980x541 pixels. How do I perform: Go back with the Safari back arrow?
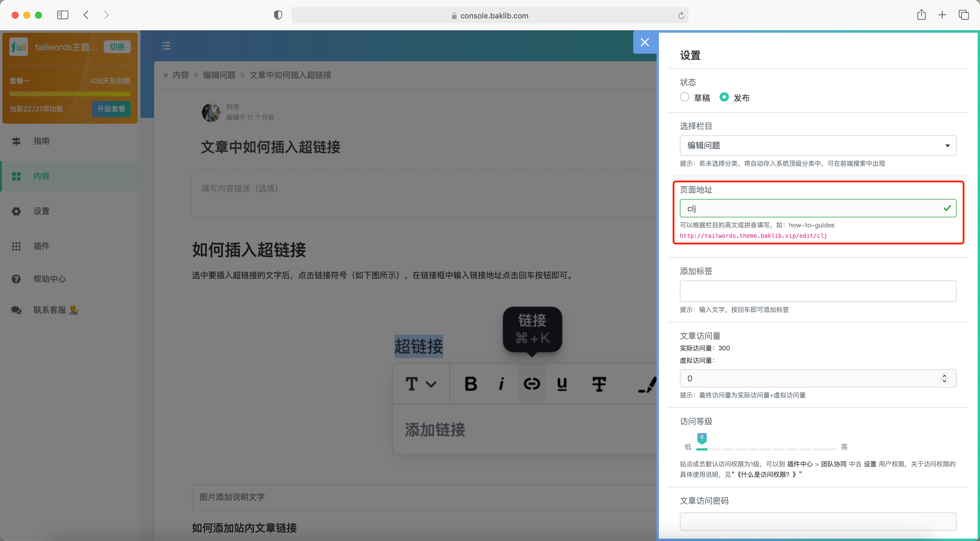[86, 15]
